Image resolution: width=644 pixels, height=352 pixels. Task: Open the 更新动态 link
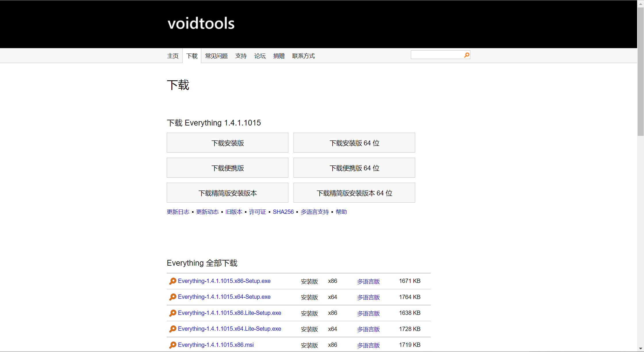[207, 212]
